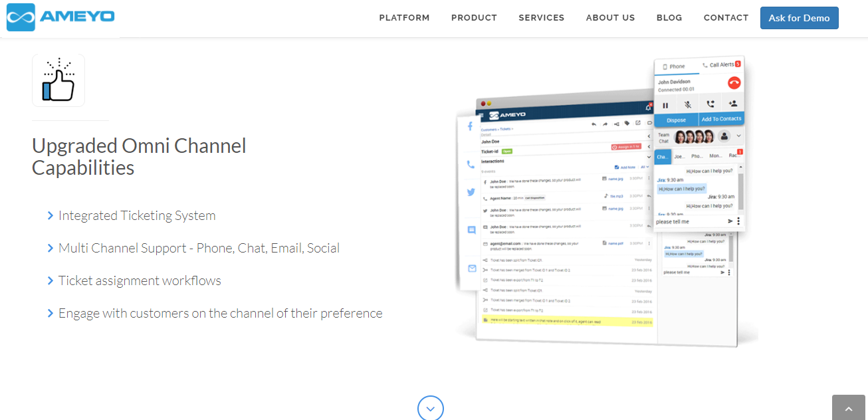Viewport: 868px width, 420px height.
Task: Click the circular scroll-down chevron
Action: pos(431,408)
